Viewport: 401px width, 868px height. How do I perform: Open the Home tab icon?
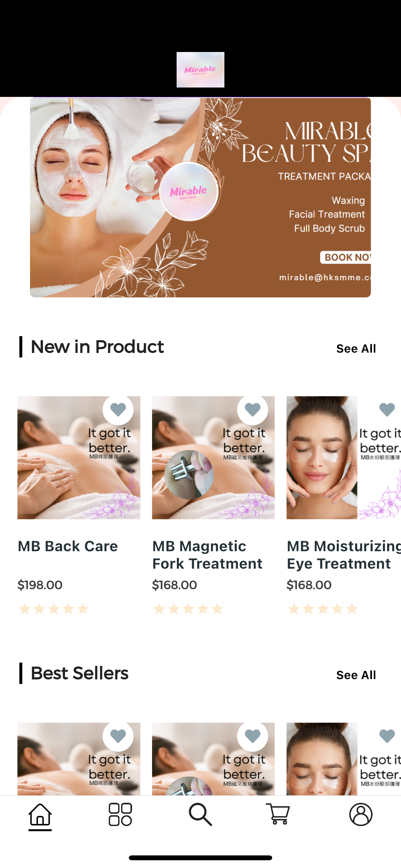tap(40, 815)
